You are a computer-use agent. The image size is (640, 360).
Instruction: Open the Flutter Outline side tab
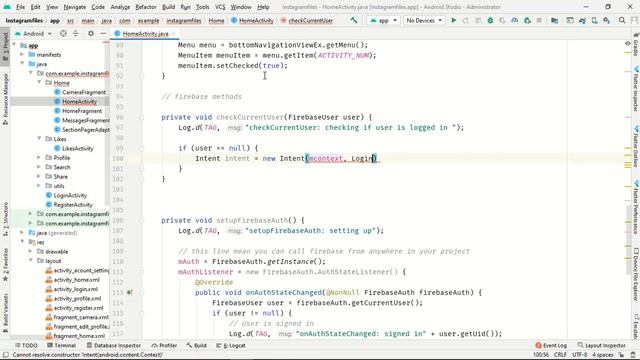(x=636, y=146)
